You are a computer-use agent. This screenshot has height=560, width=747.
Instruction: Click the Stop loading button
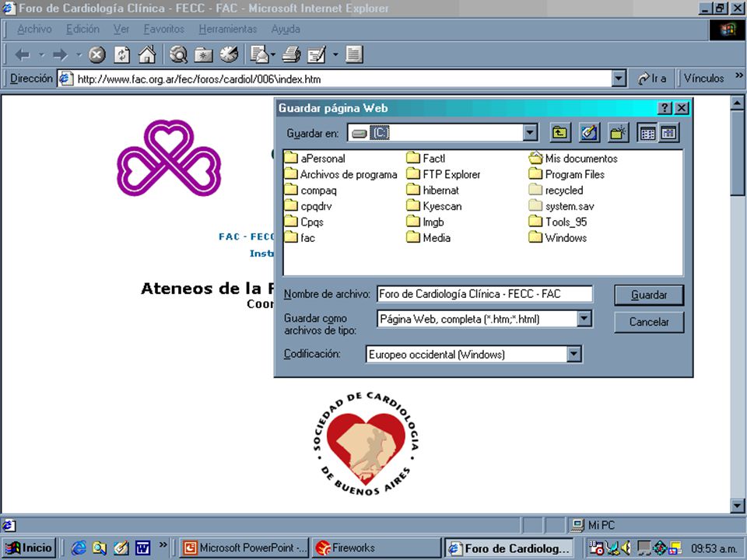[96, 55]
